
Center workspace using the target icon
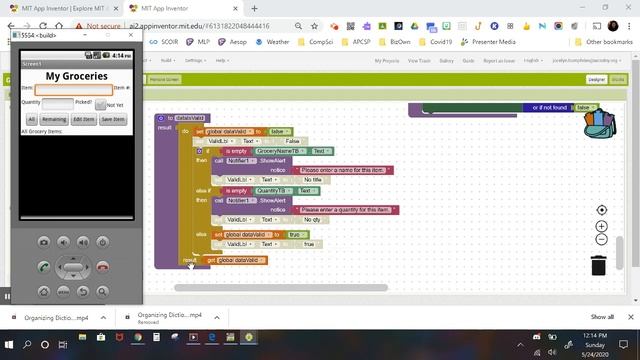601,210
